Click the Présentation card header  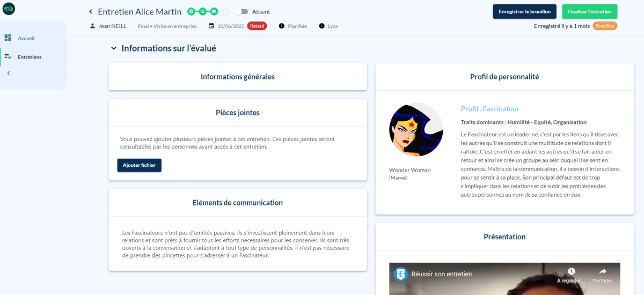pyautogui.click(x=504, y=237)
